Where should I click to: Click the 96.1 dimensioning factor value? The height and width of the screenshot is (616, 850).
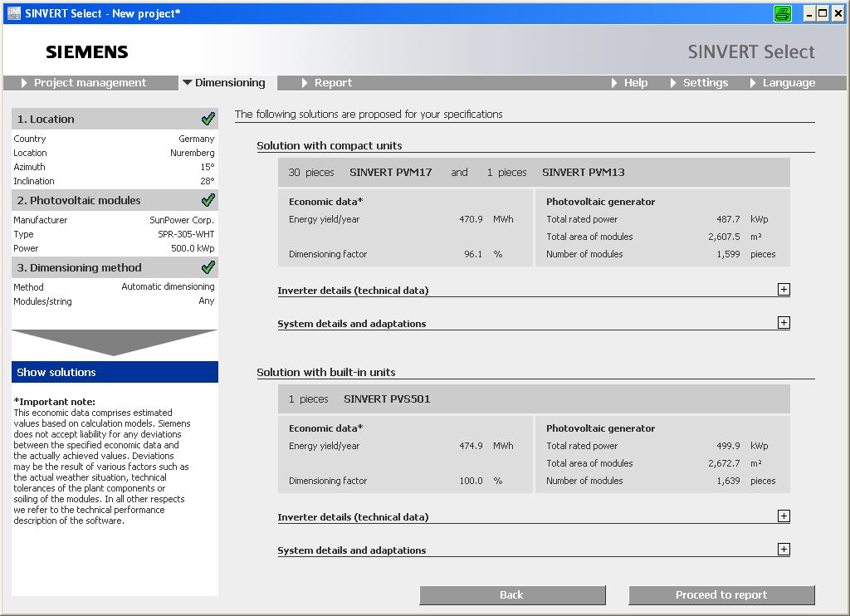pos(473,254)
